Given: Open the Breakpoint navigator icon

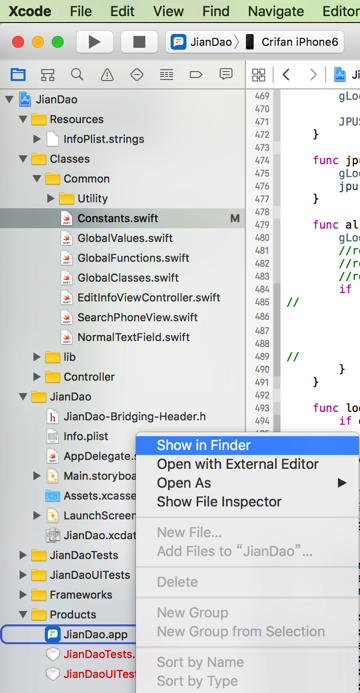Looking at the screenshot, I should pyautogui.click(x=196, y=75).
